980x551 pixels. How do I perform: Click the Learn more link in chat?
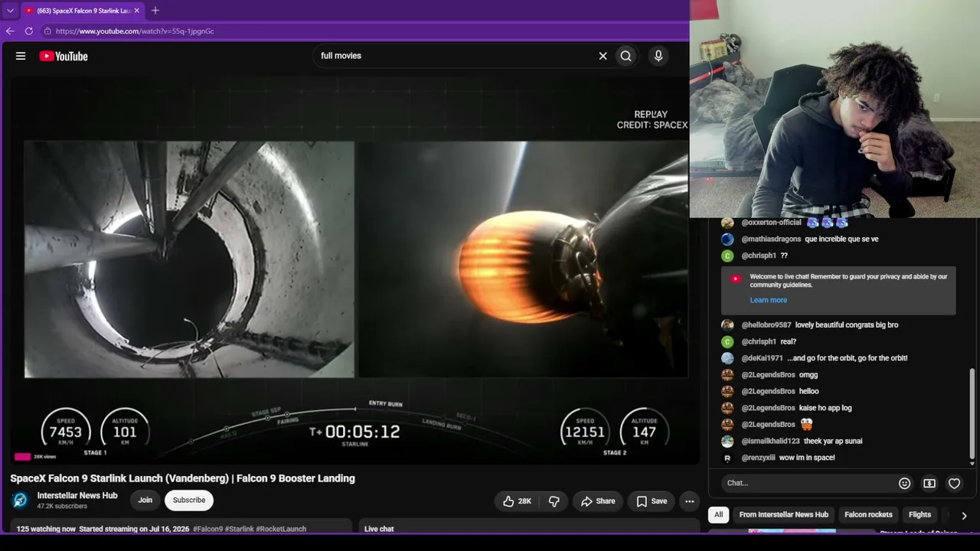pyautogui.click(x=769, y=300)
